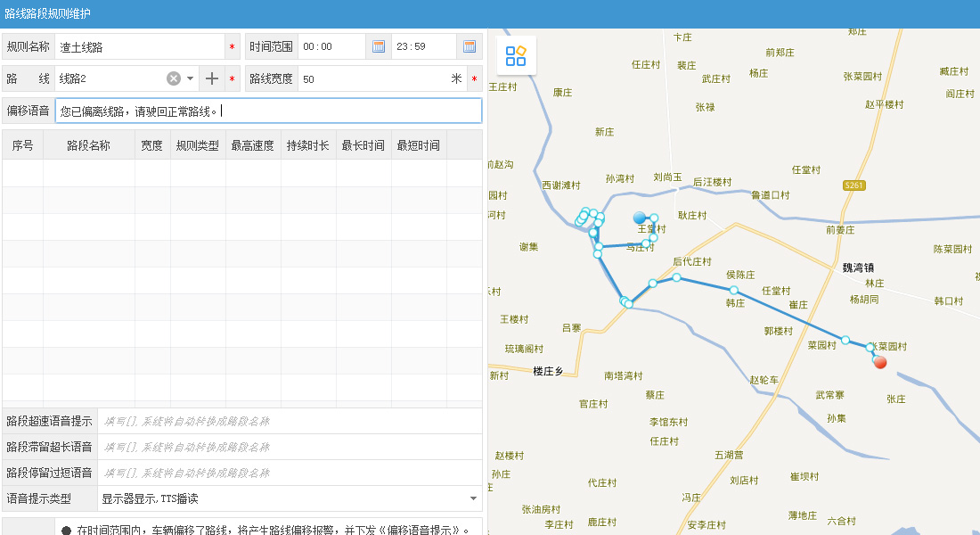The image size is (980, 535).
Task: Click the 序号 column header
Action: coord(22,145)
